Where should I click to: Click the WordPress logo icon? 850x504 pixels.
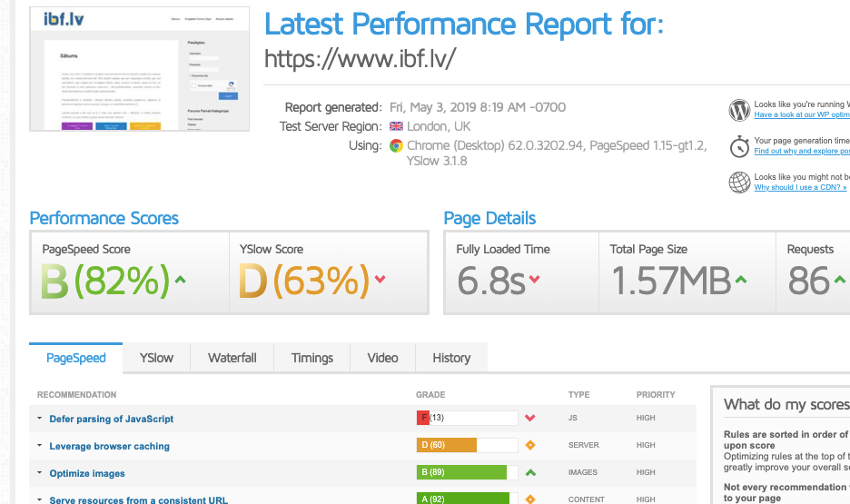[x=739, y=110]
